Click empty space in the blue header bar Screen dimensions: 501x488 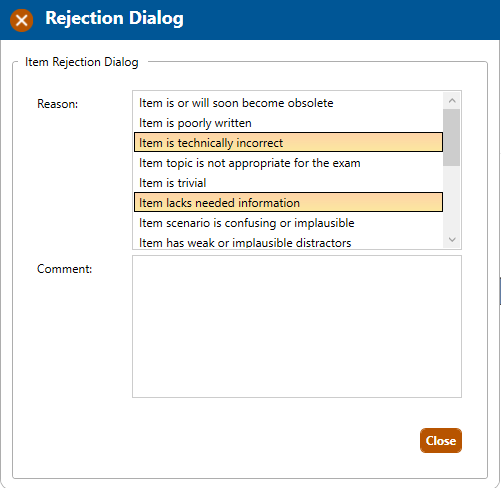click(x=333, y=20)
